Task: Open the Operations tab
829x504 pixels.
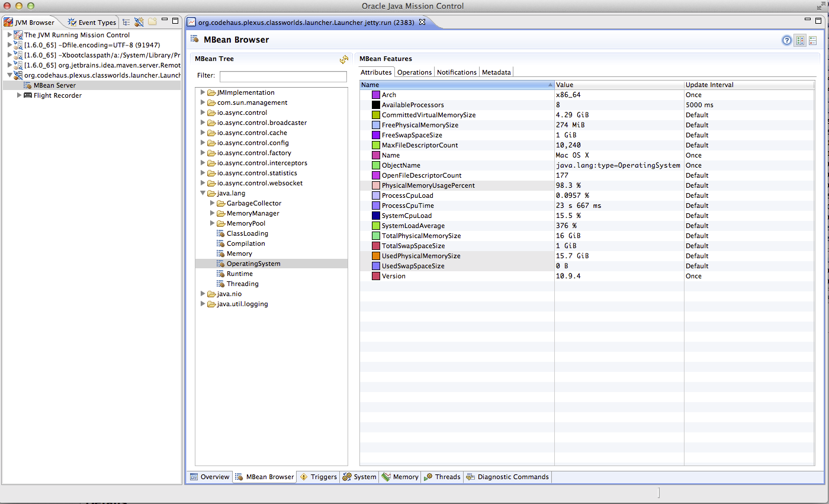Action: [415, 72]
